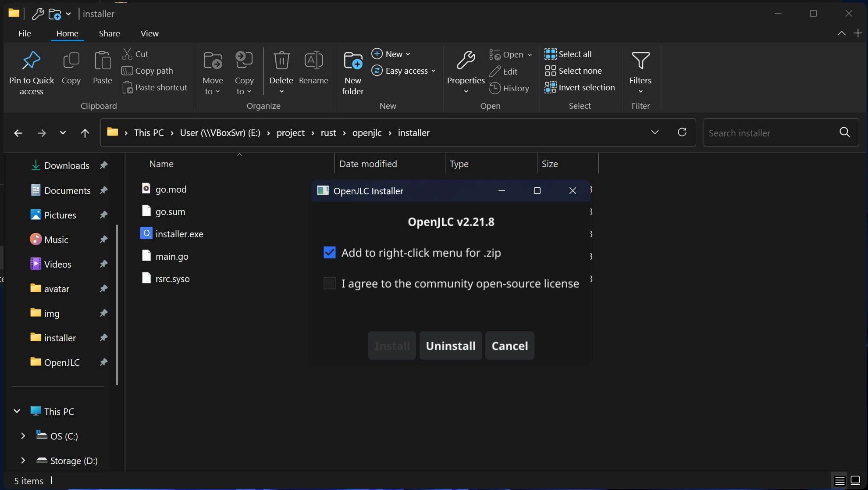The width and height of the screenshot is (868, 490).
Task: Switch to large icons view in status bar
Action: [x=855, y=480]
